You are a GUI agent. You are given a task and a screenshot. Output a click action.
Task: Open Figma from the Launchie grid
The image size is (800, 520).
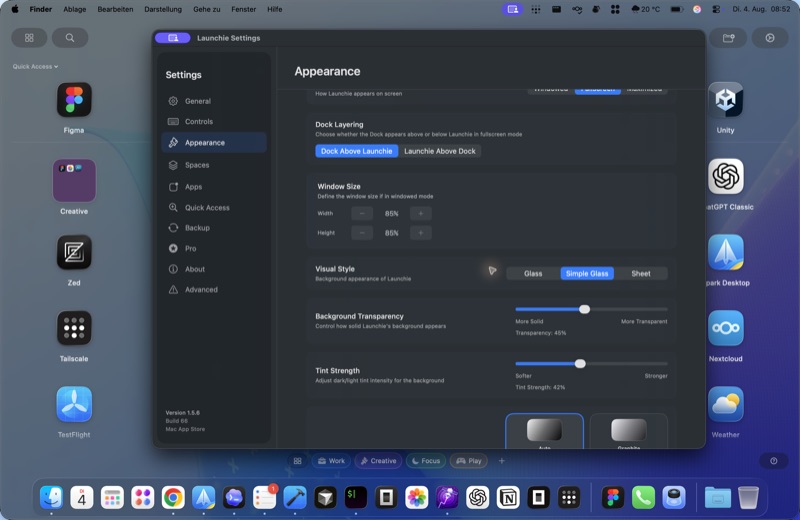coord(74,100)
